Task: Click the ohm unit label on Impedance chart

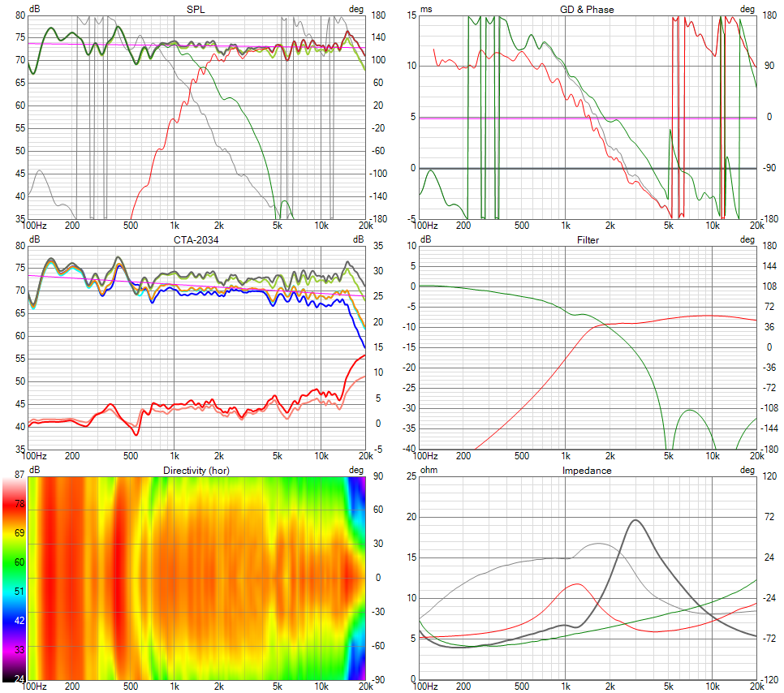Action: 429,470
